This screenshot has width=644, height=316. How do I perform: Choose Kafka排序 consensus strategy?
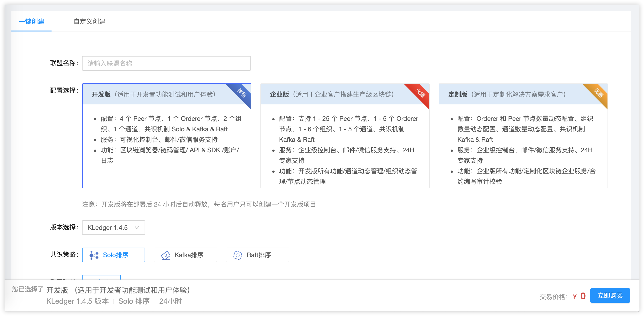(185, 255)
